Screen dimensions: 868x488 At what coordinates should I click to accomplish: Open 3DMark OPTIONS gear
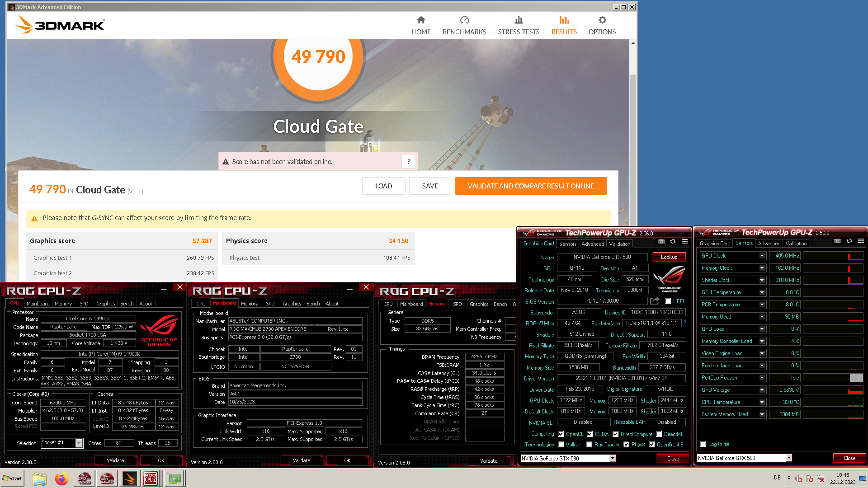point(602,26)
